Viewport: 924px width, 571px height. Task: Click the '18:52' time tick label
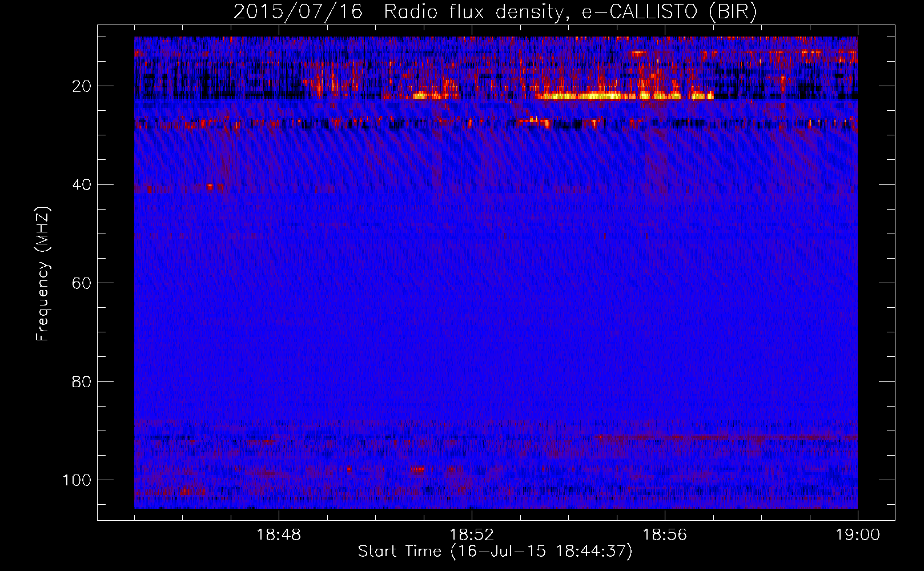click(x=472, y=535)
